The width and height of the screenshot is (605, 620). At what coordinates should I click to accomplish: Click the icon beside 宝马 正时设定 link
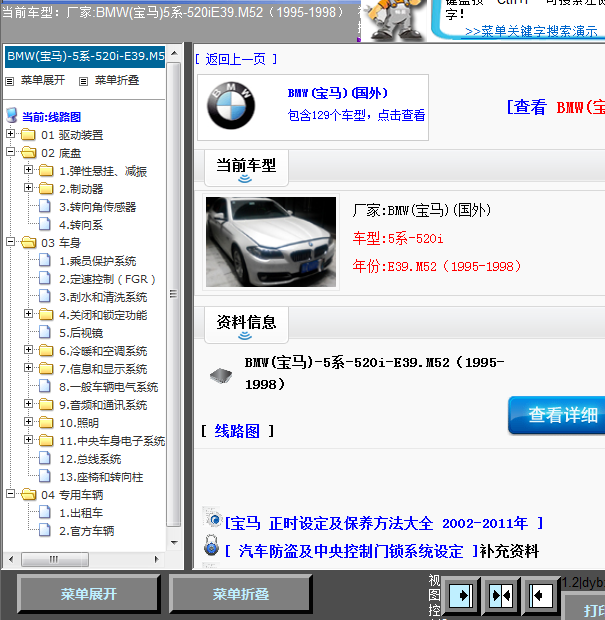coord(213,517)
